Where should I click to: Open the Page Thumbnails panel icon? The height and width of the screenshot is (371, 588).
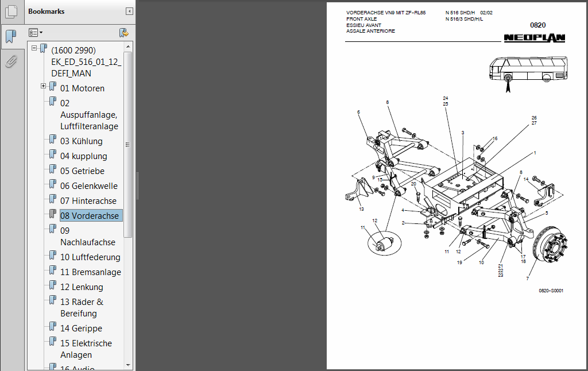click(11, 11)
